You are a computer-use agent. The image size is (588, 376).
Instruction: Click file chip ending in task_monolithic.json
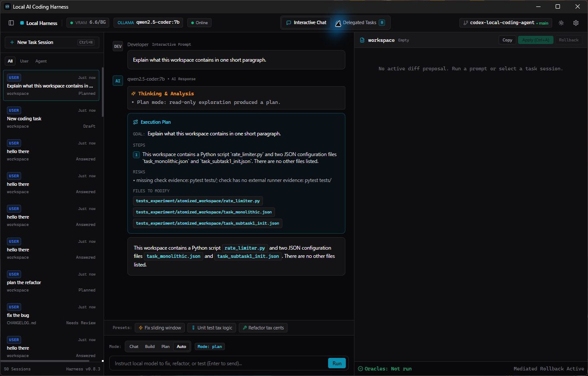(x=204, y=212)
